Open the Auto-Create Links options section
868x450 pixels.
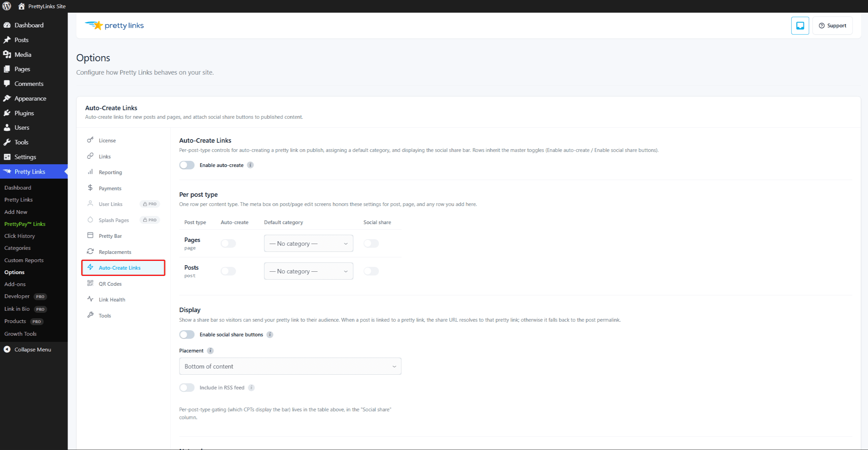click(x=123, y=268)
